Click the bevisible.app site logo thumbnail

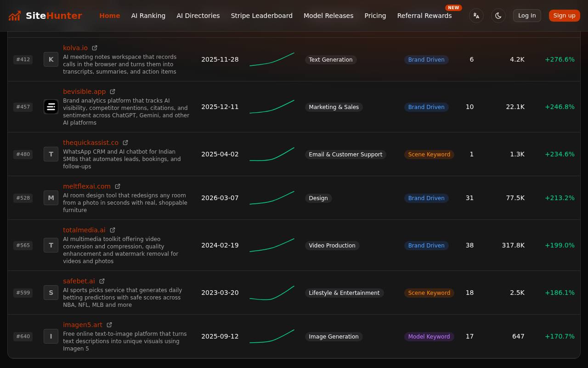click(x=51, y=107)
